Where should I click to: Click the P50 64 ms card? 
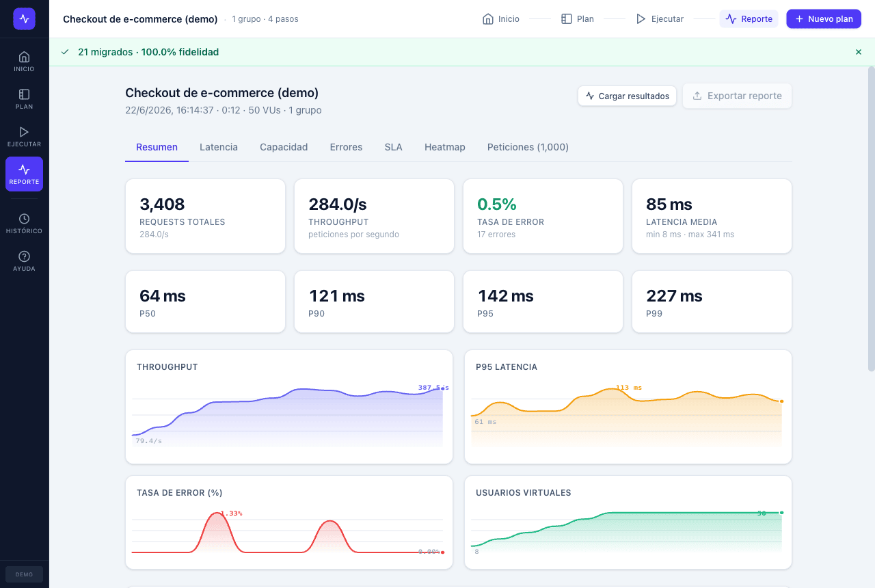click(205, 302)
